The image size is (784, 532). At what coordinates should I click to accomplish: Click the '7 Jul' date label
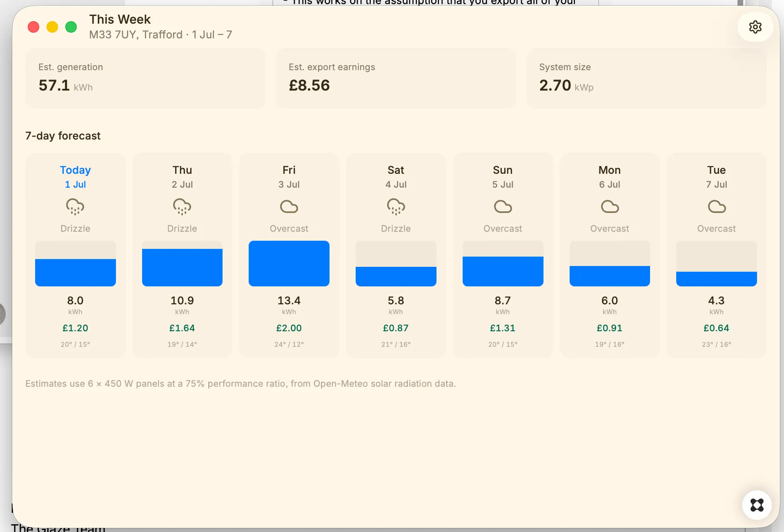pos(717,184)
